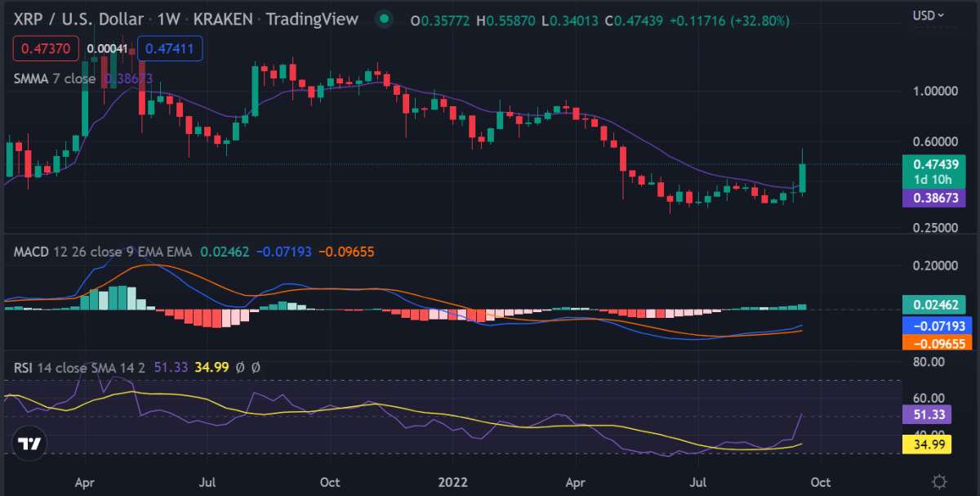Select the XRP / U.S. Dollar symbol title
The image size is (980, 496).
coord(78,20)
